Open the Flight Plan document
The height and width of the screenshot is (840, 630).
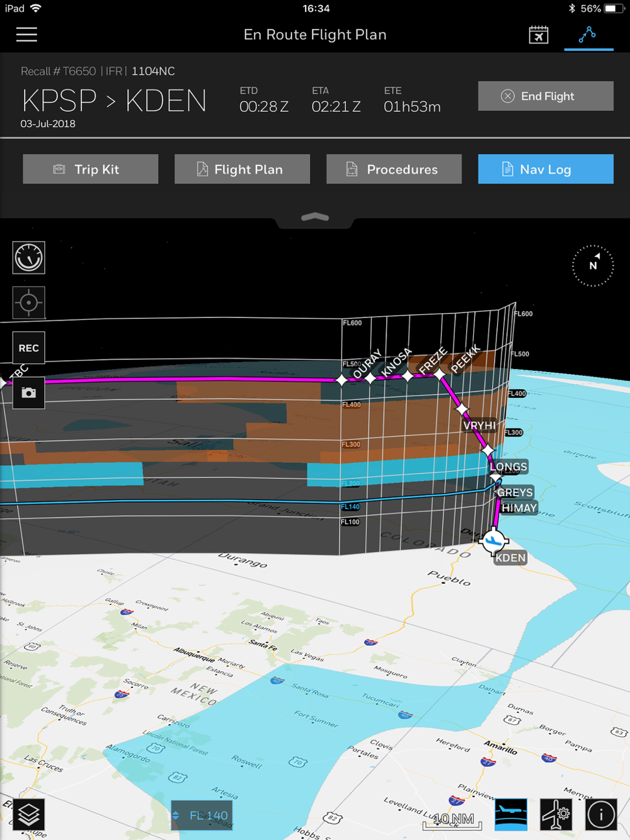click(x=242, y=169)
